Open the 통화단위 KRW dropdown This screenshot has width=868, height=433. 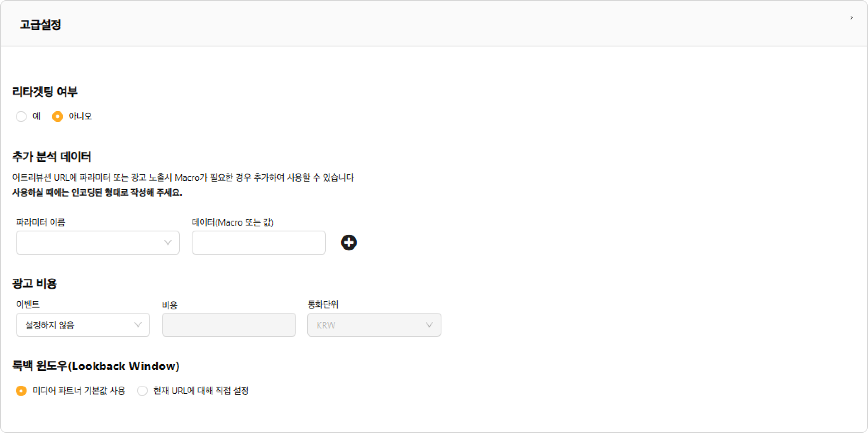point(374,325)
